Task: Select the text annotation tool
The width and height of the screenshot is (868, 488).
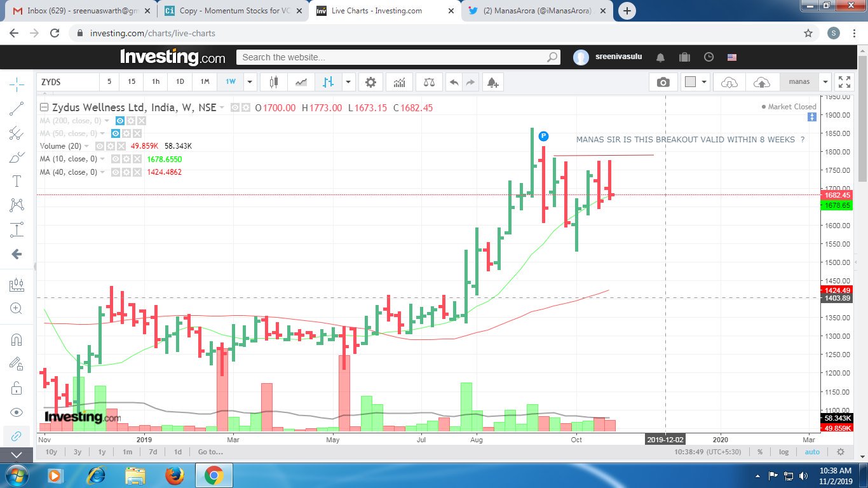Action: click(x=17, y=181)
